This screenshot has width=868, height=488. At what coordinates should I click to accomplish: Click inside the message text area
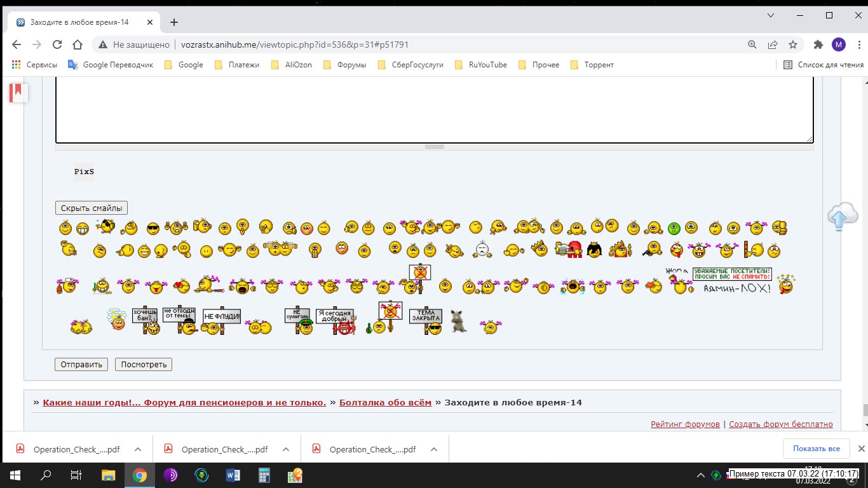(434, 109)
